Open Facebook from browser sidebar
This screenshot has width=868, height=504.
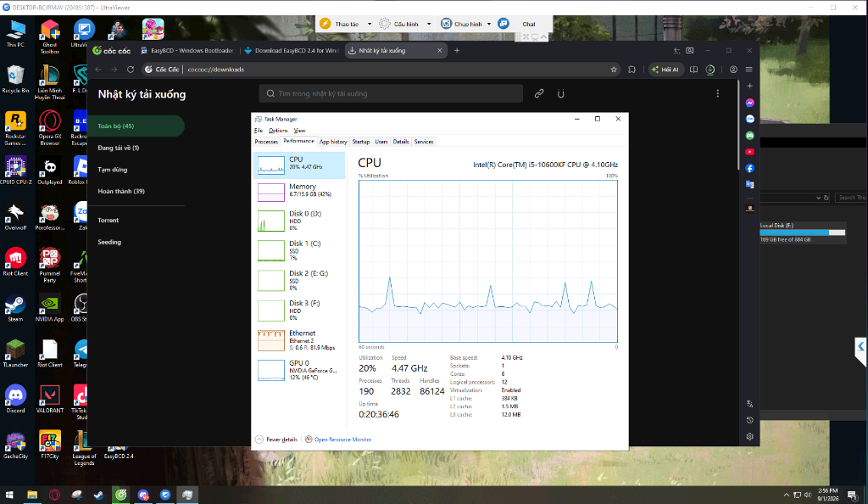749,168
